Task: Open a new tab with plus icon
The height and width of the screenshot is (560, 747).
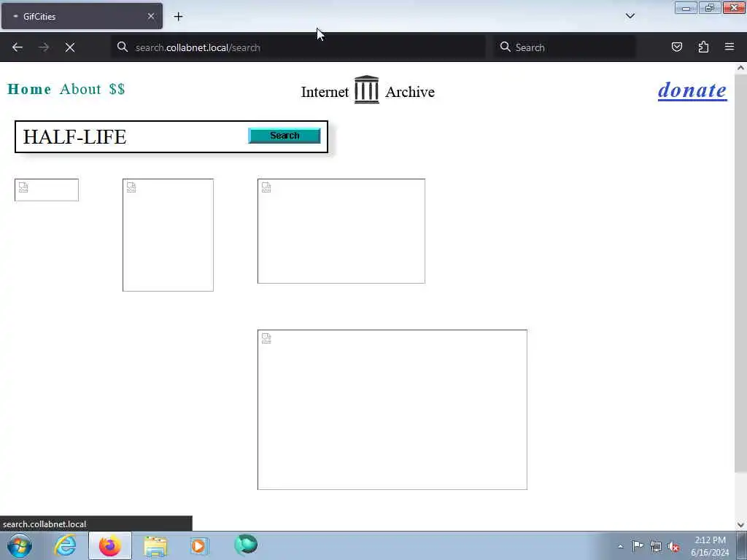Action: click(178, 17)
